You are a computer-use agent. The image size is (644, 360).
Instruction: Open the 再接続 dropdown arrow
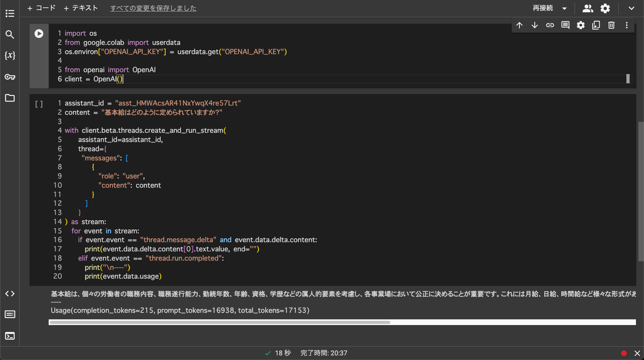click(564, 8)
